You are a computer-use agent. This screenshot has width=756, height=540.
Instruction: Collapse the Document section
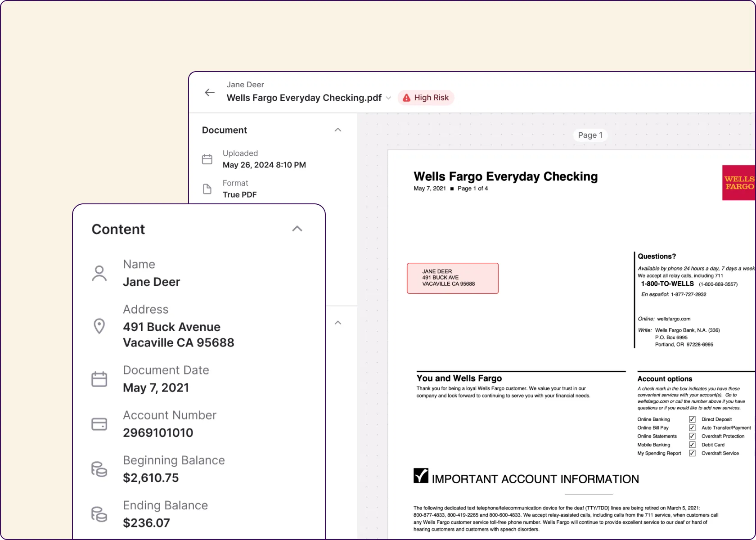click(338, 130)
